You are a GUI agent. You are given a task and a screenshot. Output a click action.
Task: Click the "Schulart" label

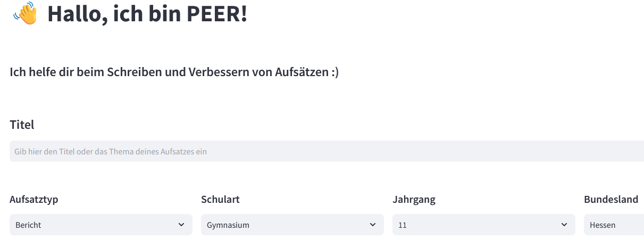220,200
